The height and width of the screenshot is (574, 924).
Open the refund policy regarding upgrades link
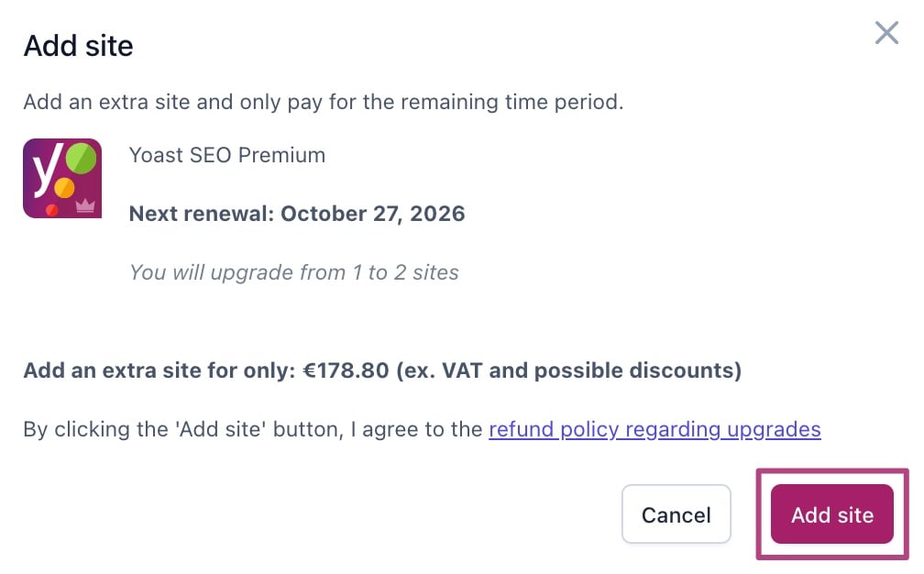click(x=654, y=429)
